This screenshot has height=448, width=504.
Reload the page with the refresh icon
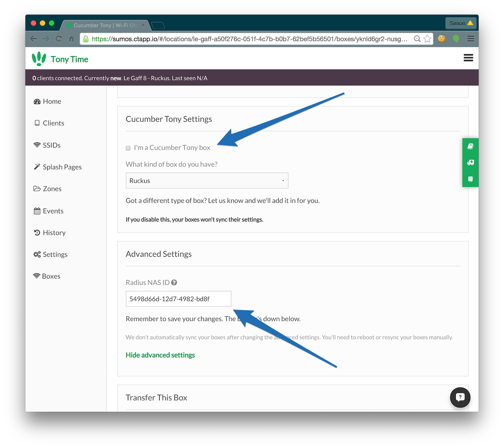(59, 39)
